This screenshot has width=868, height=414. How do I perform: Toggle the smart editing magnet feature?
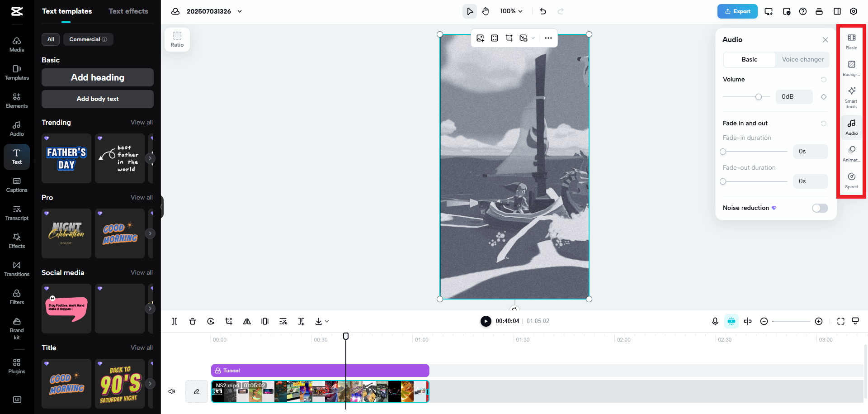[731, 321]
